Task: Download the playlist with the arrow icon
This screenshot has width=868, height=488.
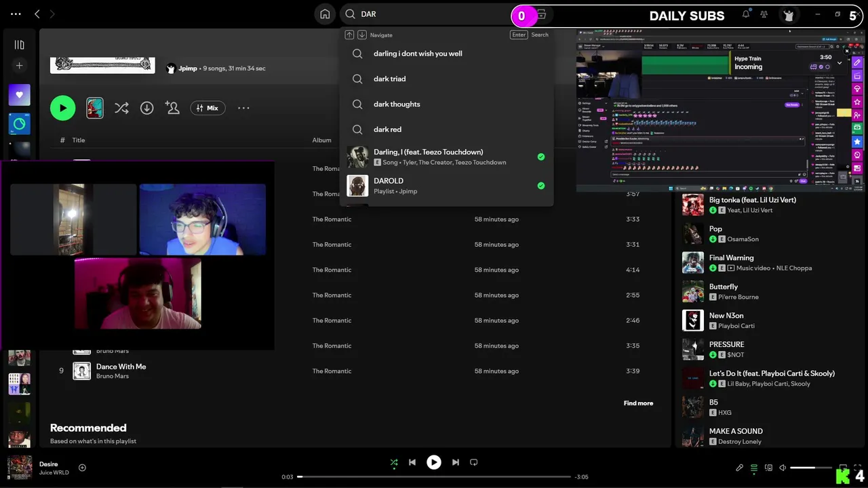Action: 146,108
